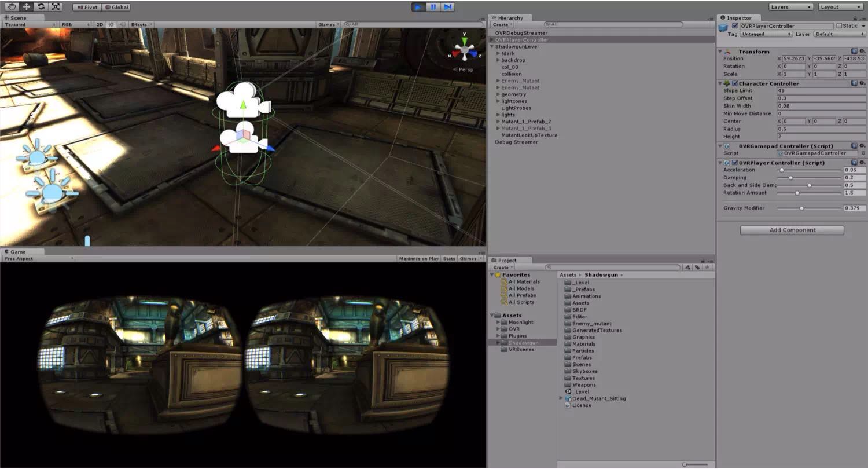Click Search by Label tag icon
Viewport: 868px width, 469px height.
(698, 268)
